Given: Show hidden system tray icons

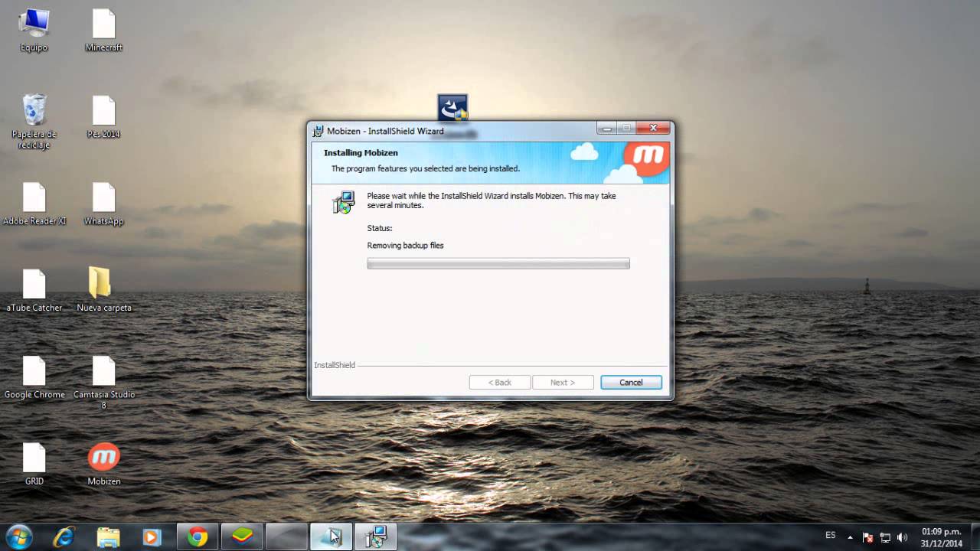Looking at the screenshot, I should click(x=850, y=537).
